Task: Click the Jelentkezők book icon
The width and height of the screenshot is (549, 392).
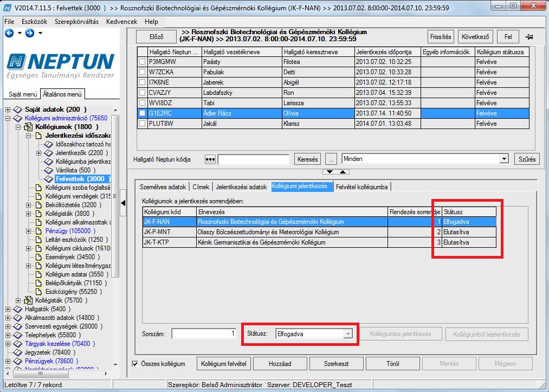Action: (x=49, y=153)
